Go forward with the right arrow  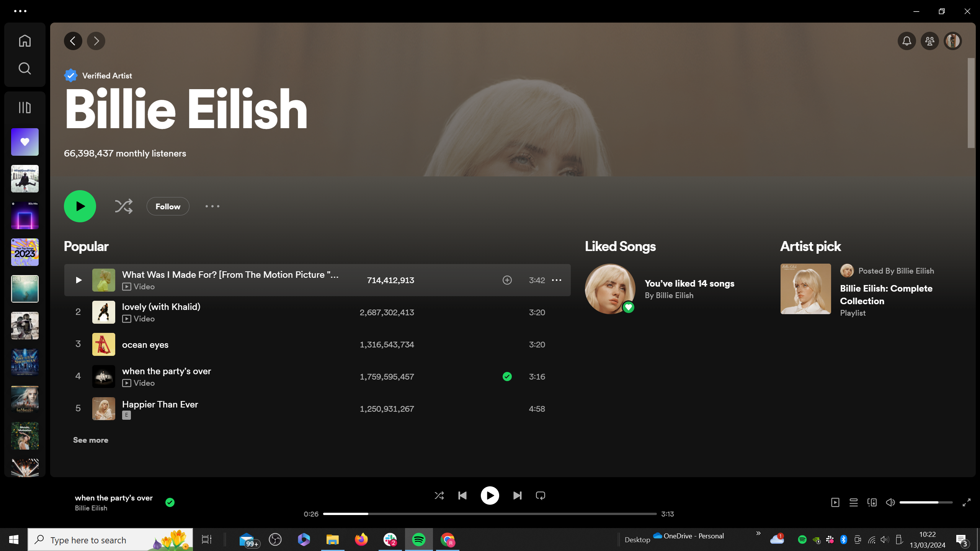tap(96, 41)
